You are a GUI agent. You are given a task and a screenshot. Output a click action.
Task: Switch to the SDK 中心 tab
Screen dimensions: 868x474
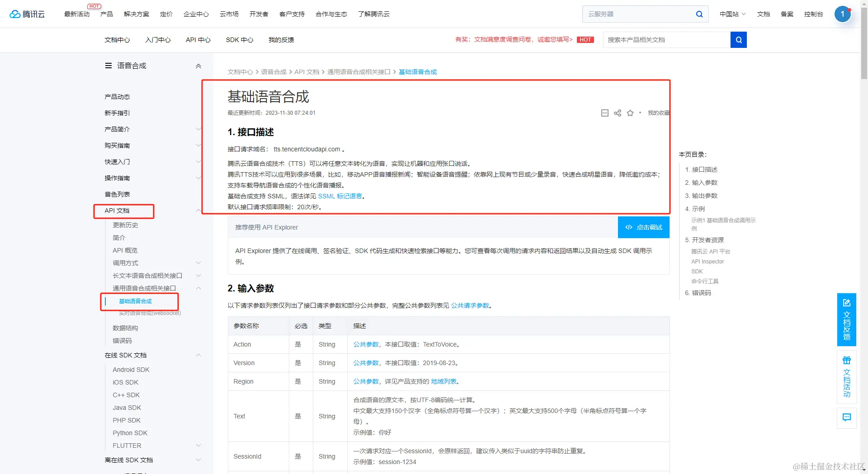pos(240,40)
